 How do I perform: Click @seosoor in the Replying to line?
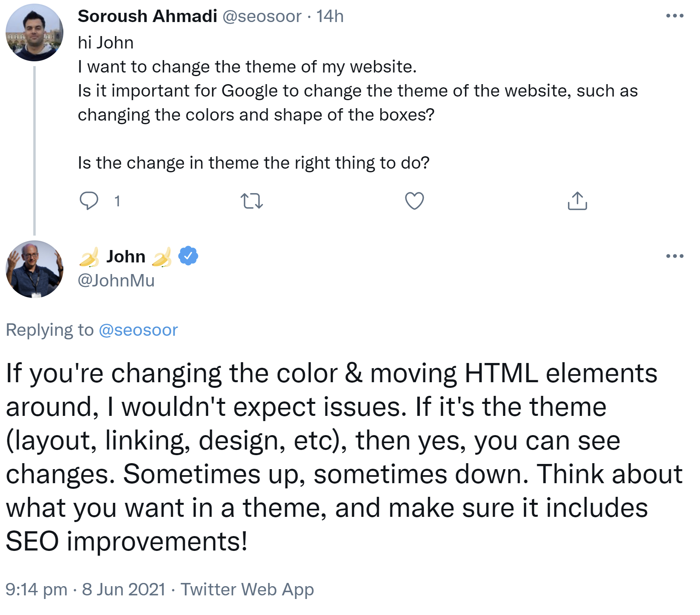tap(138, 330)
